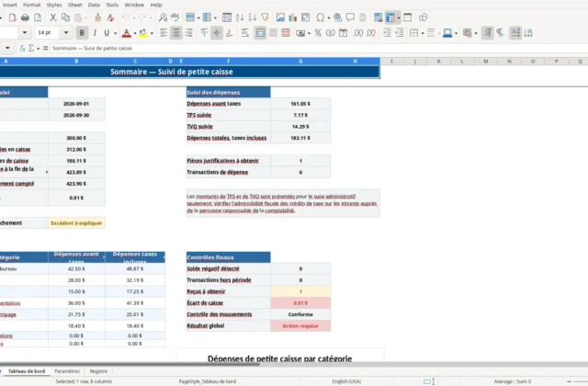Open Name Box dropdown arrow

pyautogui.click(x=7, y=48)
